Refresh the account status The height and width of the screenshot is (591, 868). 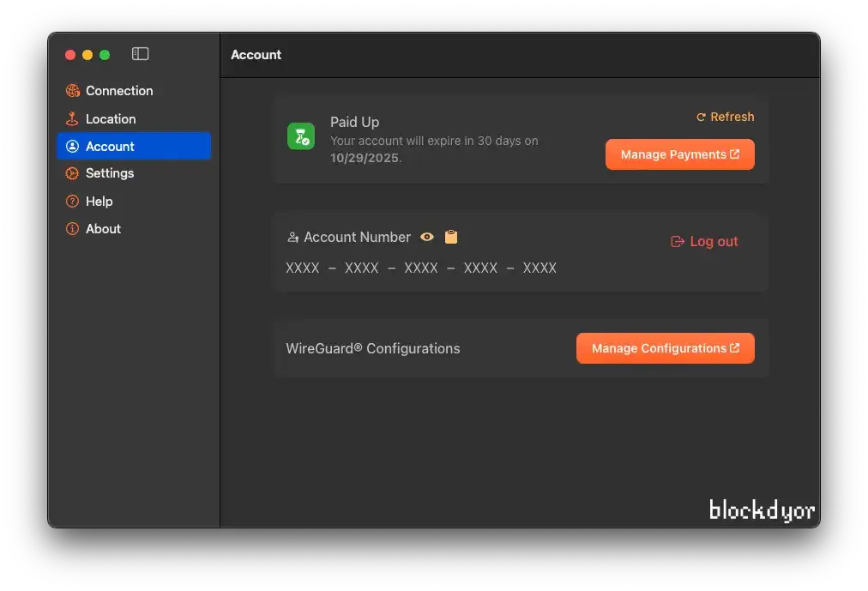pyautogui.click(x=725, y=117)
